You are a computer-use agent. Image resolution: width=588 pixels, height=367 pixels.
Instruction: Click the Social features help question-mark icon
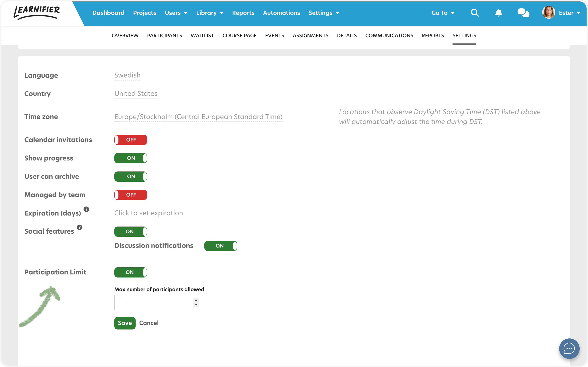coord(79,227)
